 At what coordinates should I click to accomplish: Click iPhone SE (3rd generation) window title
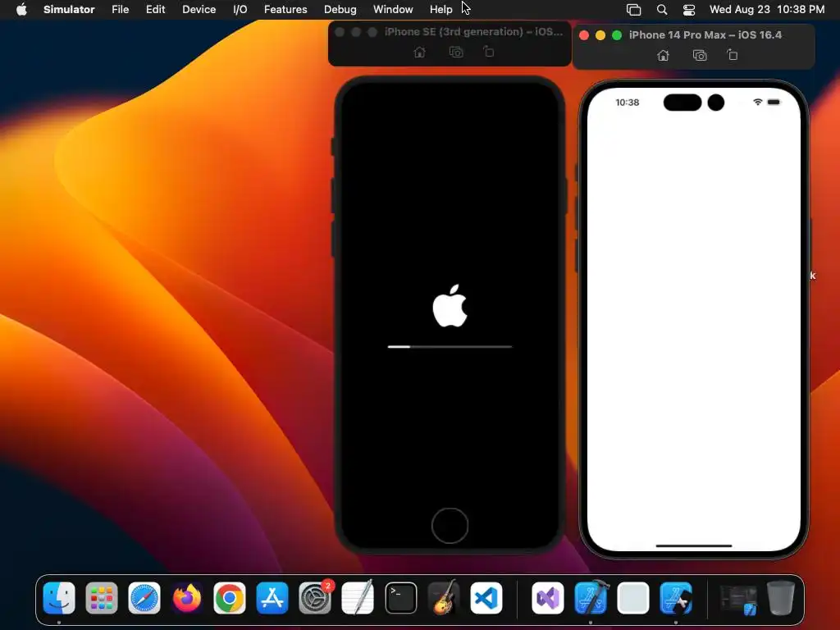473,32
